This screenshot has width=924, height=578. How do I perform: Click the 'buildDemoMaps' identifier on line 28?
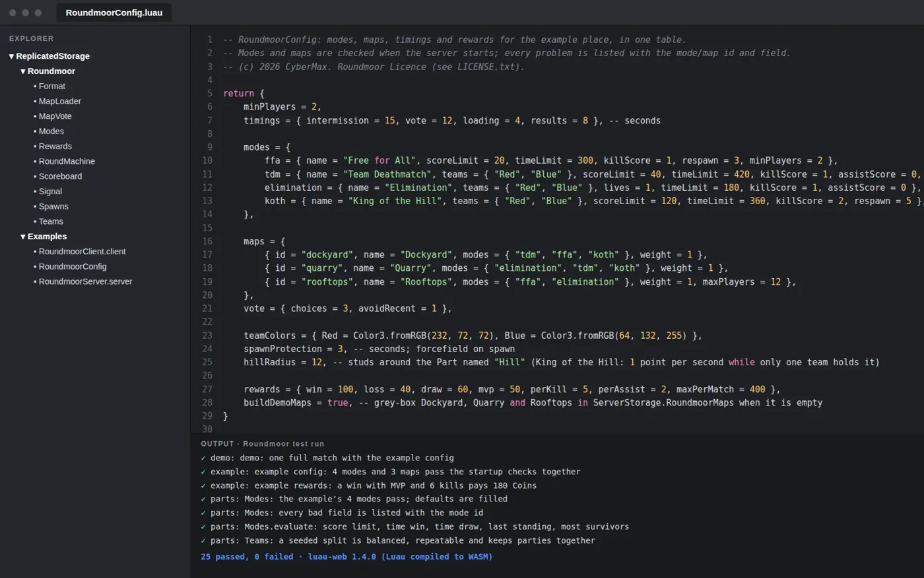pos(277,403)
